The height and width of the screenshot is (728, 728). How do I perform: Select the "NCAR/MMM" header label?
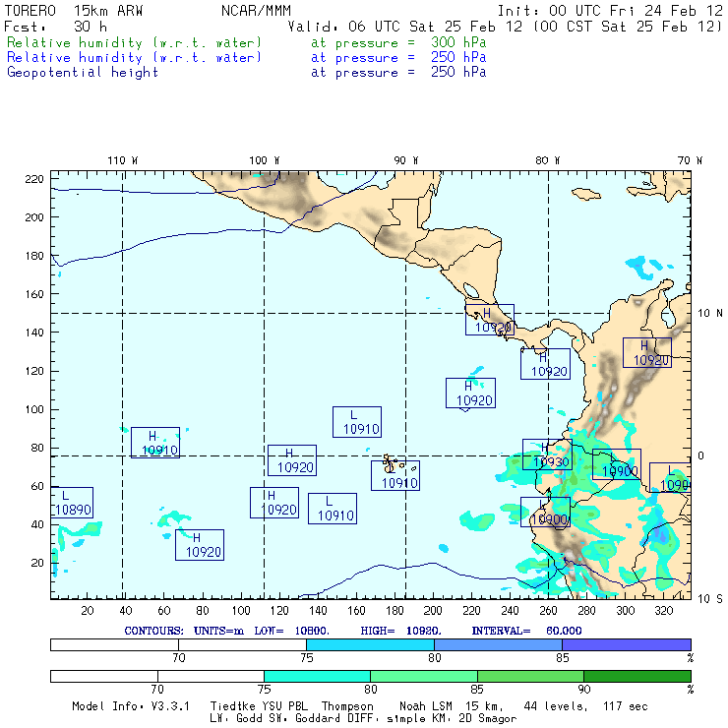256,11
